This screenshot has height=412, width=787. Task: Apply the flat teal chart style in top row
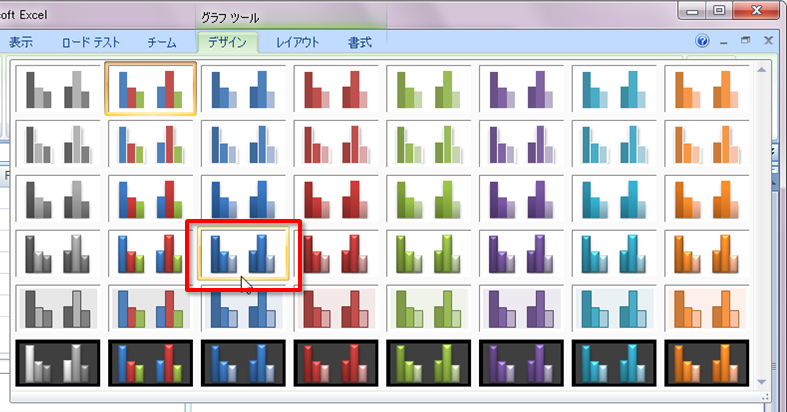click(x=614, y=89)
